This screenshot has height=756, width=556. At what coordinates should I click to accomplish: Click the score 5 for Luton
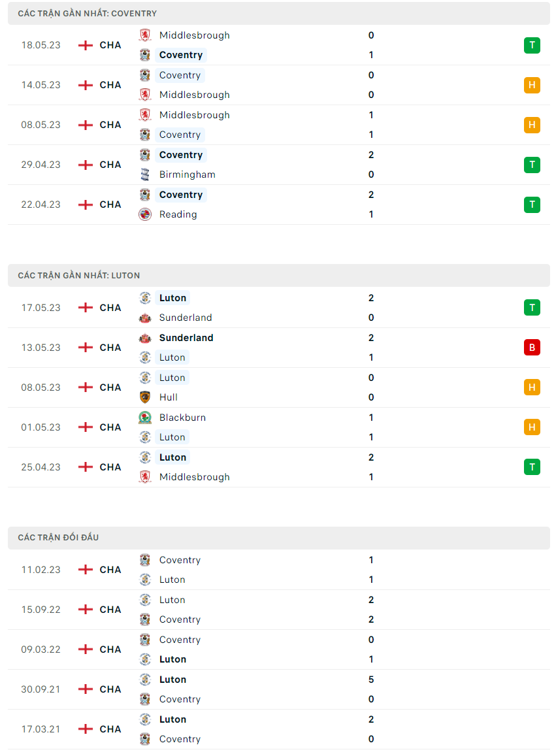click(371, 680)
